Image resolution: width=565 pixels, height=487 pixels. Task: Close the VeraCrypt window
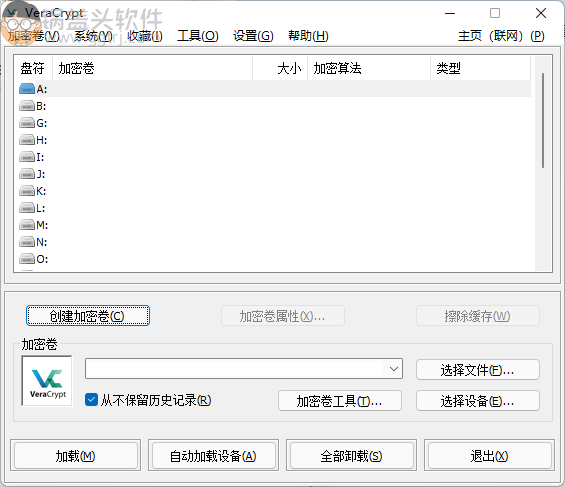click(x=541, y=13)
